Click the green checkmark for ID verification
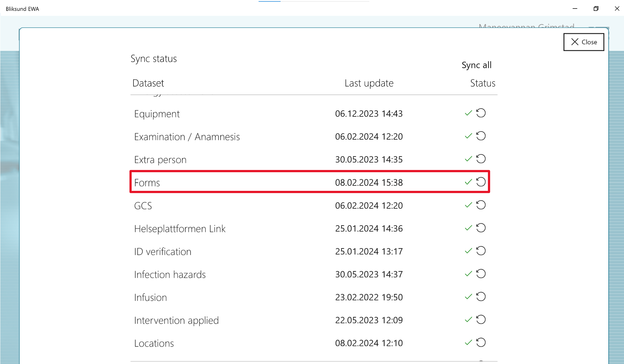This screenshot has width=624, height=364. pos(468,251)
